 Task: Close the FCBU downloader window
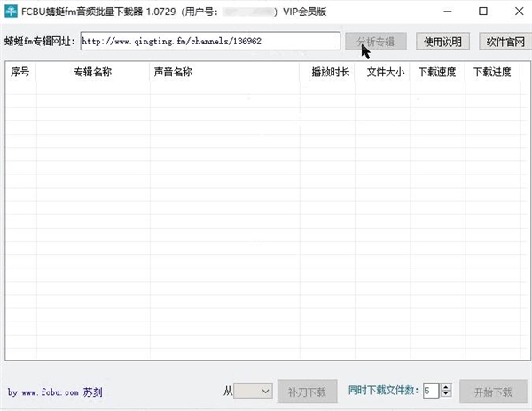pyautogui.click(x=519, y=12)
